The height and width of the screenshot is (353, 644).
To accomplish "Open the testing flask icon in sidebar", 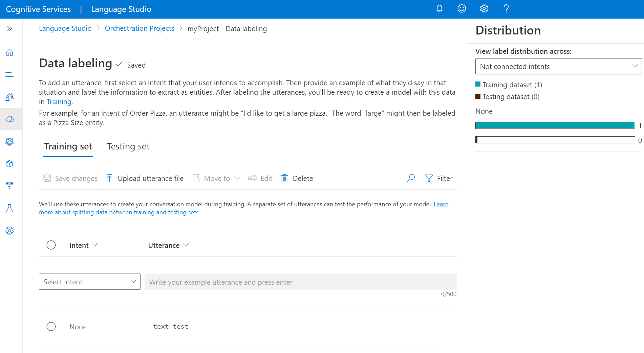I will 9,208.
